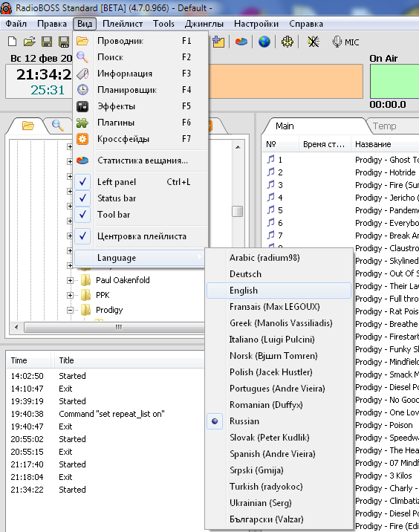419x532 pixels.
Task: Select the Prodigy folder in tree
Action: [x=109, y=310]
